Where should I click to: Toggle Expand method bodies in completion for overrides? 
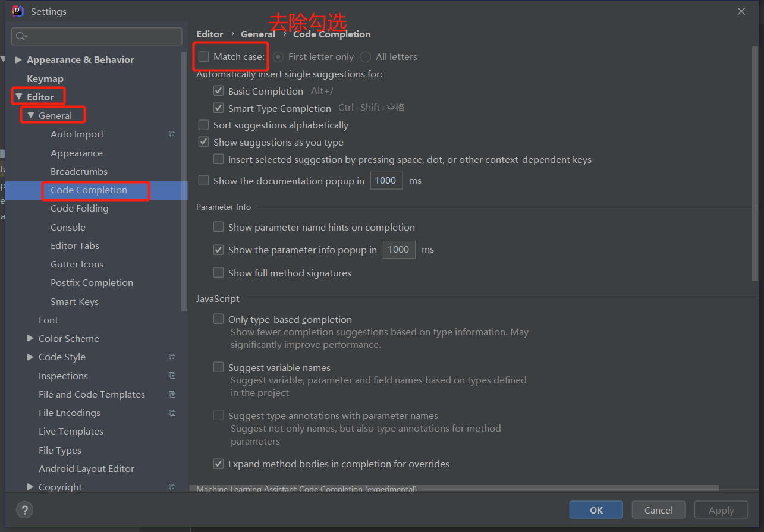pos(219,464)
